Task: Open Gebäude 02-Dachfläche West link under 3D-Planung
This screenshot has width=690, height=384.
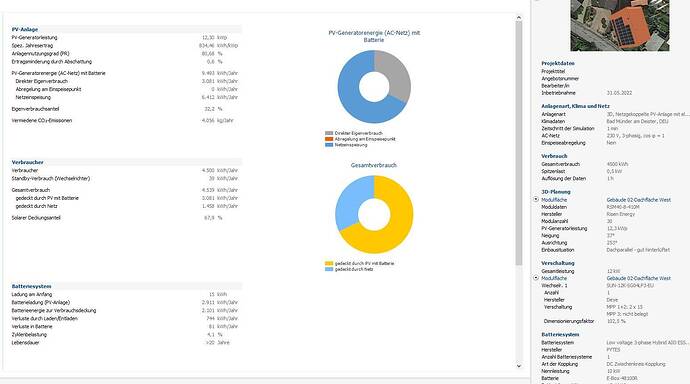Action: point(639,200)
